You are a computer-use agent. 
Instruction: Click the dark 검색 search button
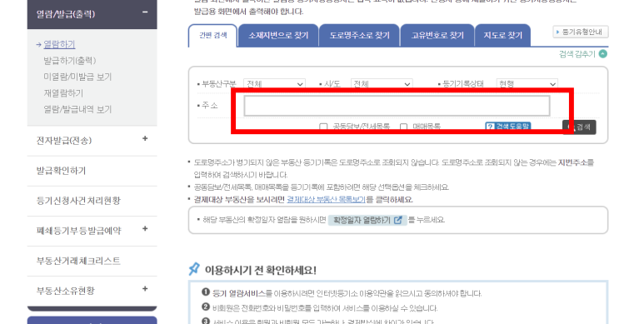[580, 127]
